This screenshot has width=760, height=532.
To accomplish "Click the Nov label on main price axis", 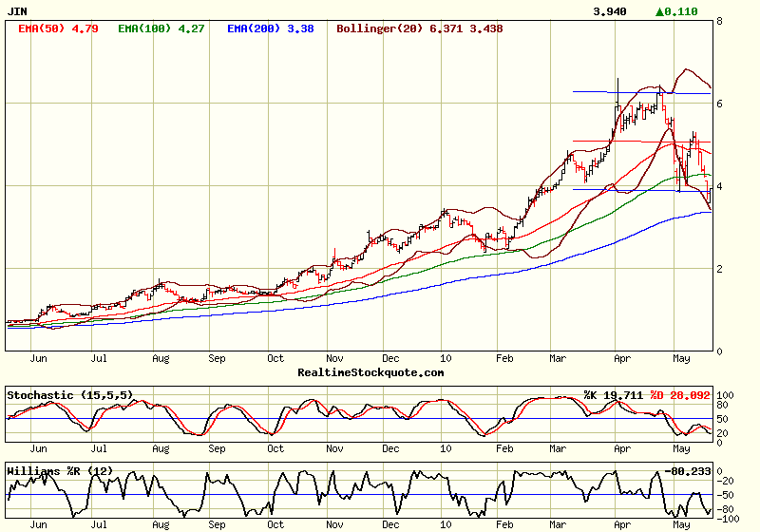I will pos(333,359).
